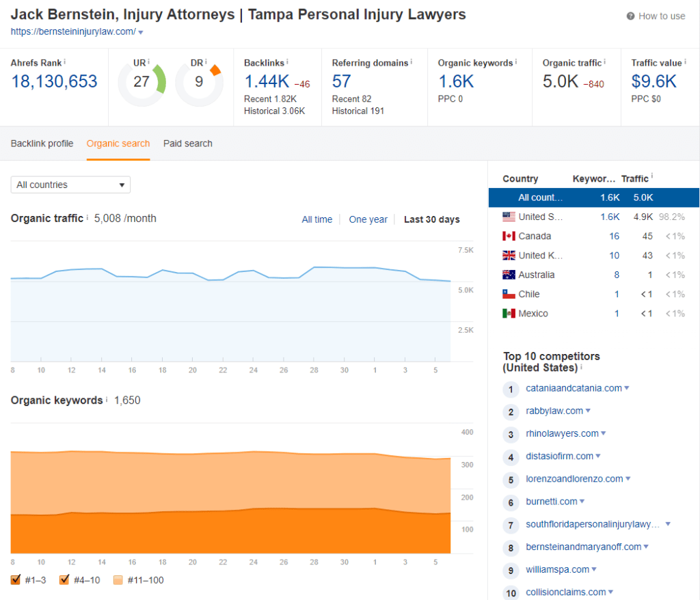Viewport: 700px width, 600px height.
Task: Click the United States flag icon
Action: click(509, 217)
